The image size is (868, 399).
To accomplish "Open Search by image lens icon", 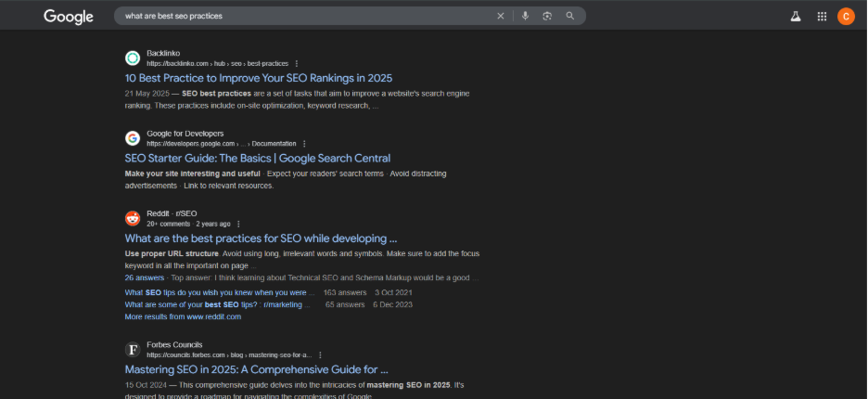I will point(547,16).
